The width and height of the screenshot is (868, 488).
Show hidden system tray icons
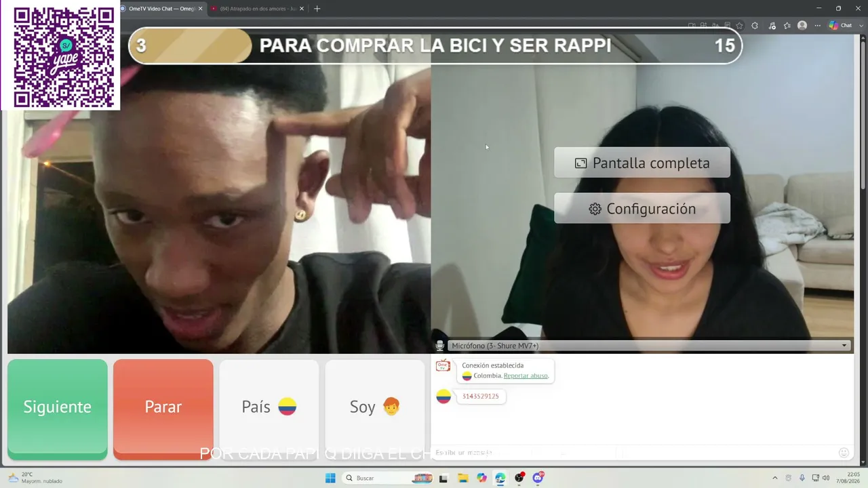click(775, 478)
